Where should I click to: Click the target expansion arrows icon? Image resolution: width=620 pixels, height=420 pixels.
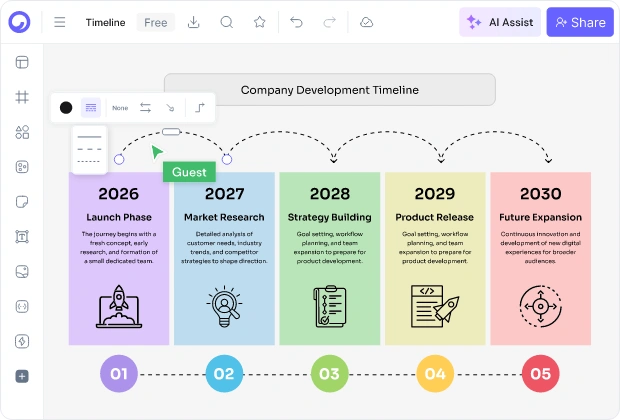(541, 306)
